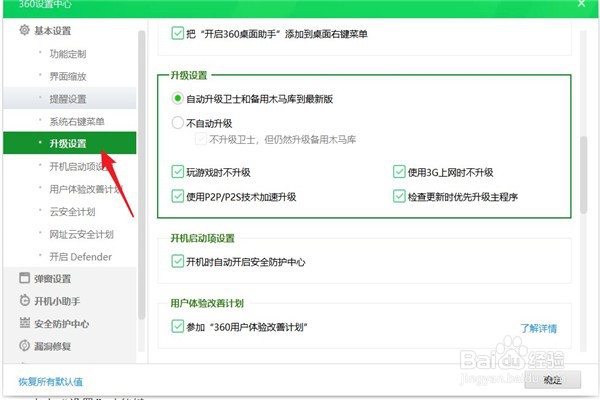Open 用户体验改善计划 in sidebar
Viewport: 600px width, 400px height.
coord(70,189)
